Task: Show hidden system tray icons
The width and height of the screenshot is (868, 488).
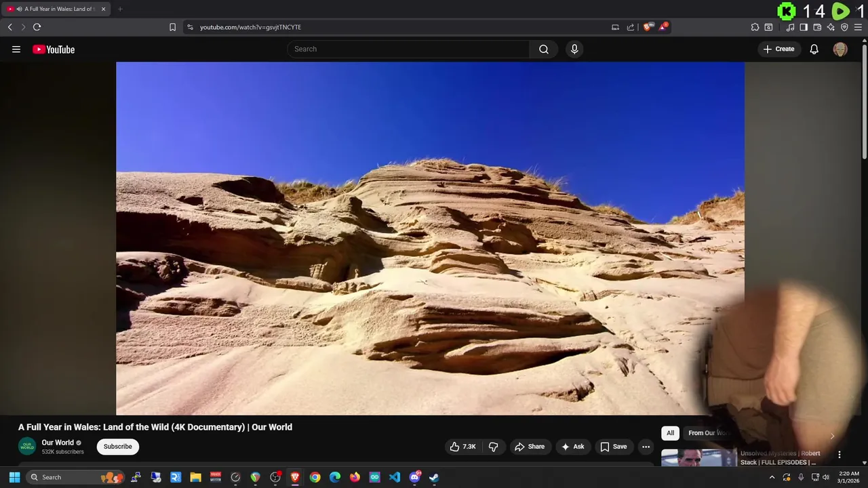Action: [772, 477]
